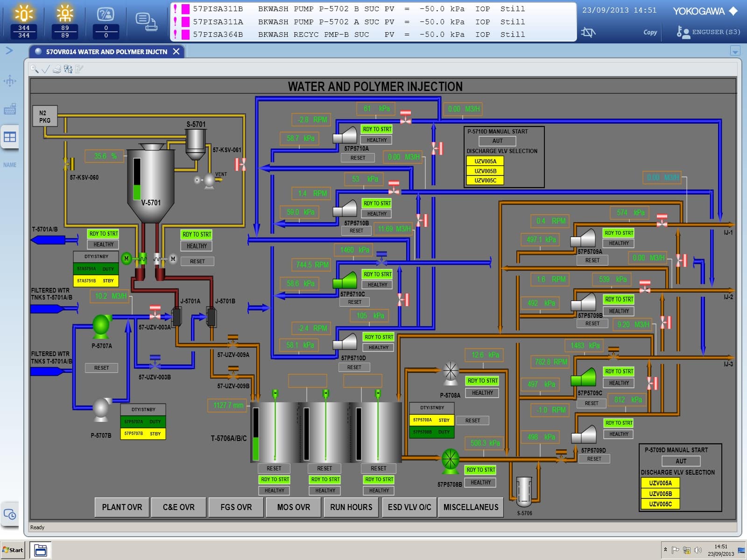Show hidden tray icons in taskbar
The height and width of the screenshot is (560, 747).
665,550
